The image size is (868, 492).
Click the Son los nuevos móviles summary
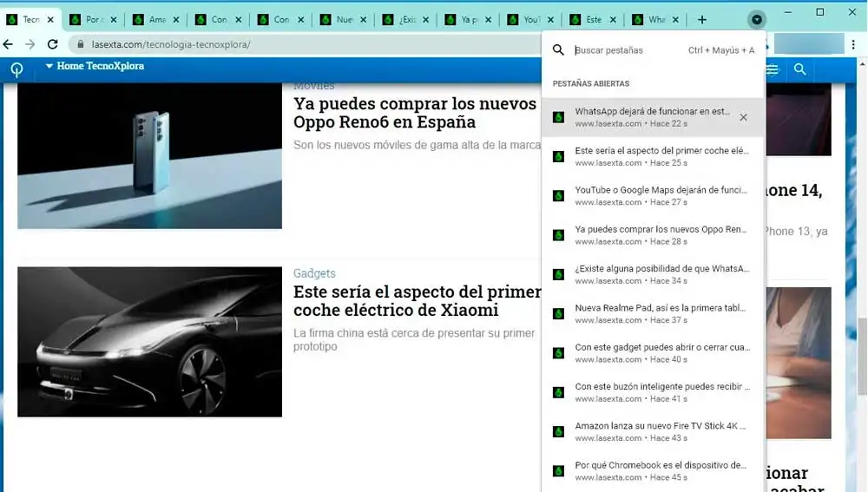[417, 145]
